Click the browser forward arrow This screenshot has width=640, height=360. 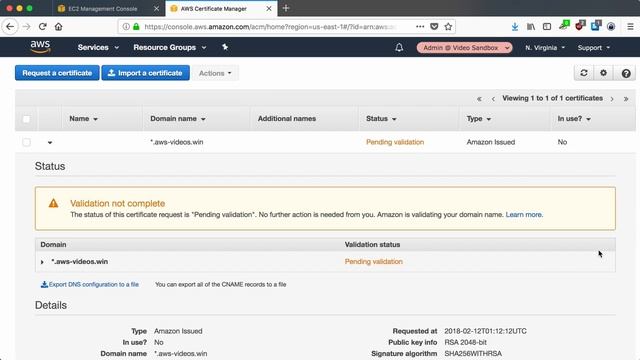[27, 27]
